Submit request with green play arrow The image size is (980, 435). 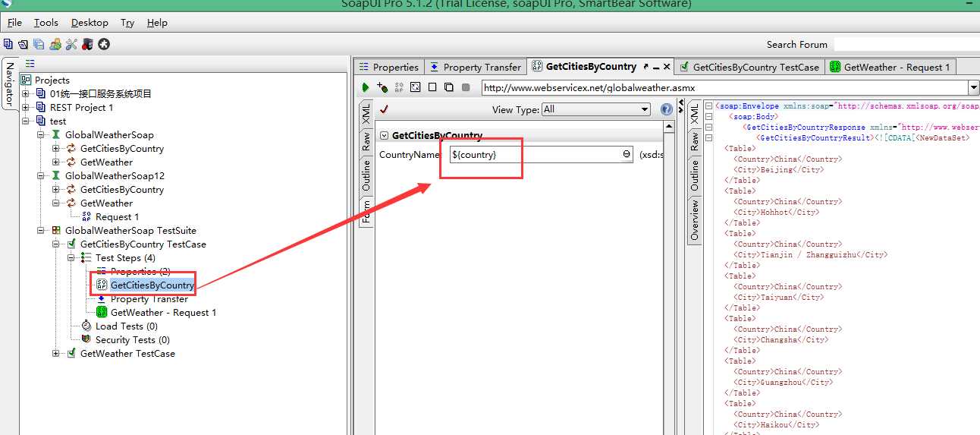pos(366,88)
